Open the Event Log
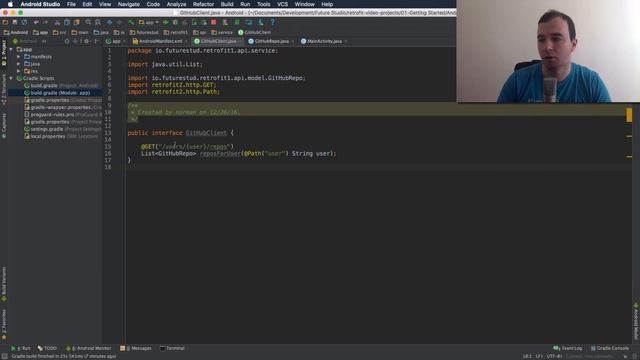 [x=568, y=348]
